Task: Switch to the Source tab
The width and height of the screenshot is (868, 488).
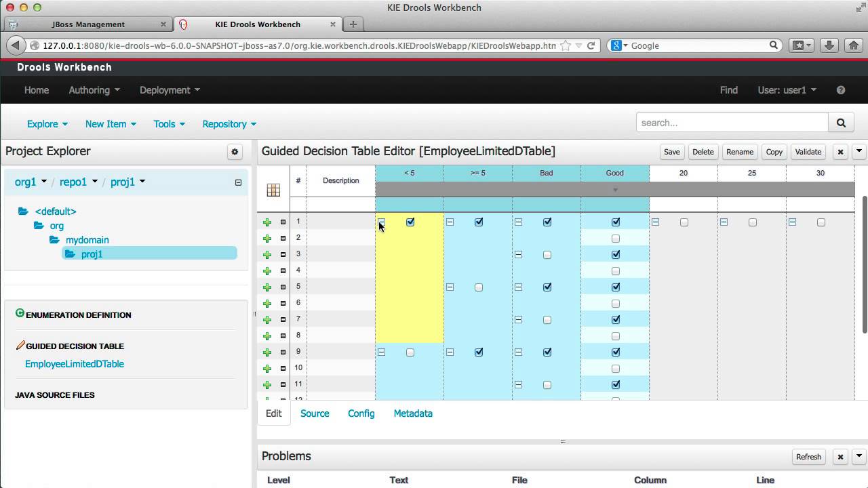Action: pyautogui.click(x=315, y=413)
